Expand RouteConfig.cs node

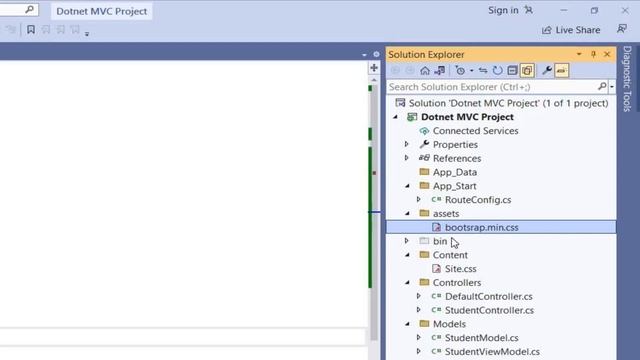point(419,200)
